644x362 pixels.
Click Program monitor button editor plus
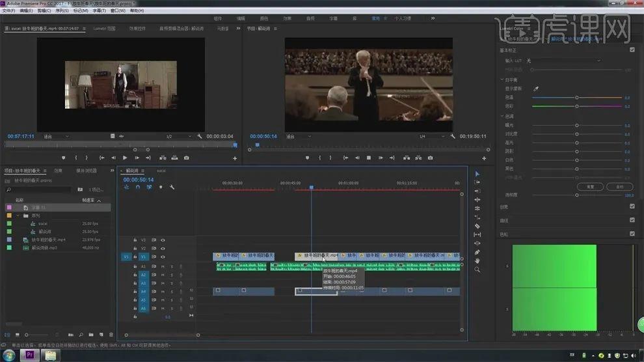click(x=484, y=158)
